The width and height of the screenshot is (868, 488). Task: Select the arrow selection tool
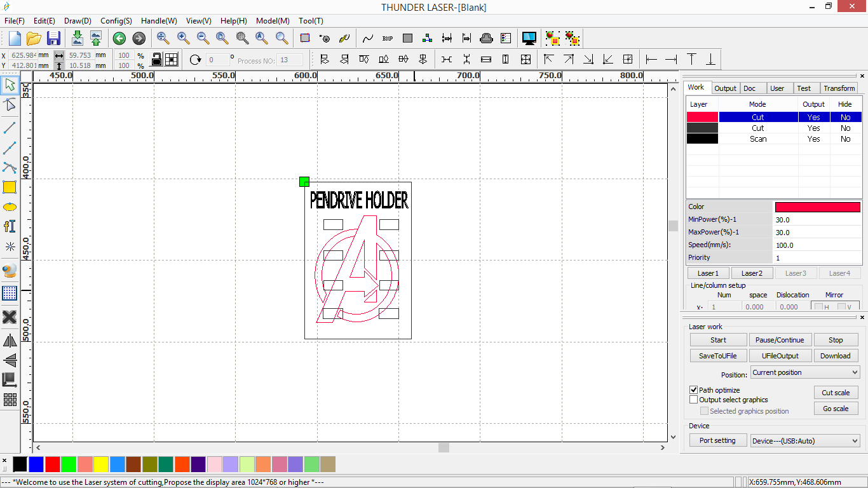(10, 85)
